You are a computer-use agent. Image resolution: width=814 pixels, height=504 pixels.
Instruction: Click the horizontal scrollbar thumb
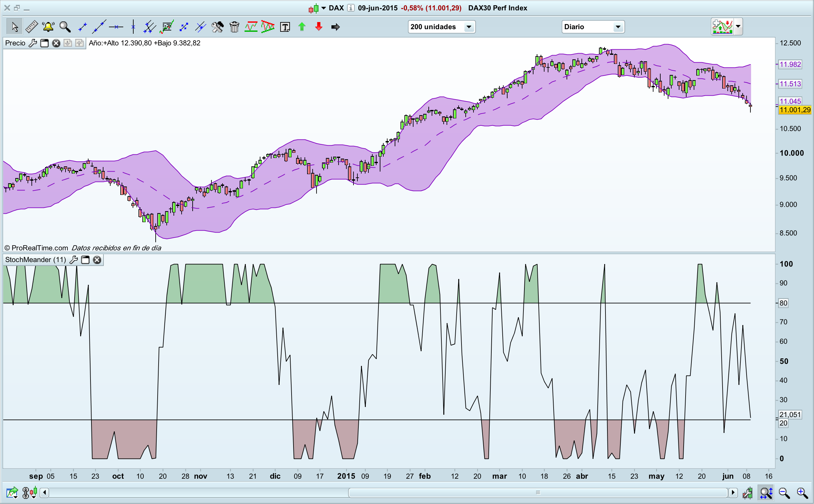[x=537, y=492]
